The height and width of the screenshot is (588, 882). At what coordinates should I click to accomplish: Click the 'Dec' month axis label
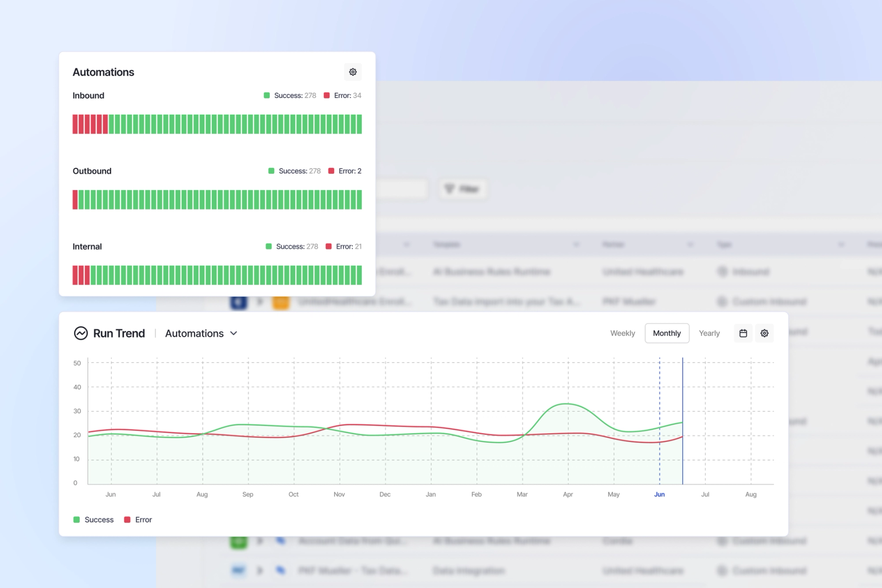click(385, 494)
